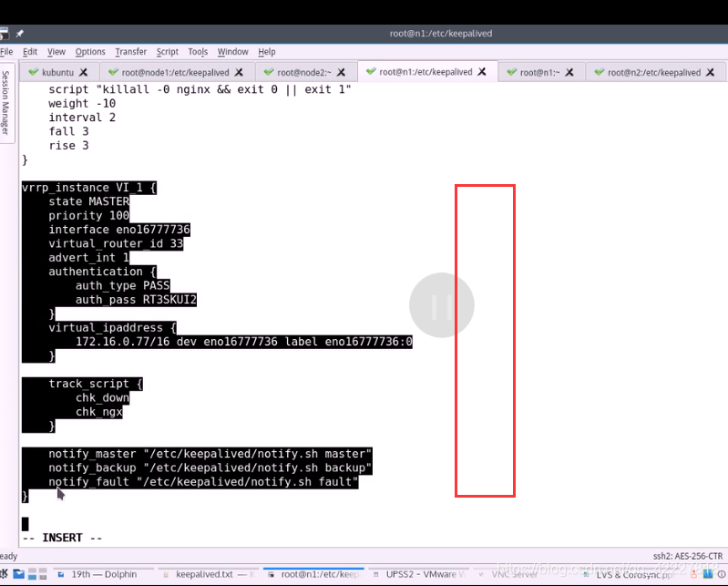The height and width of the screenshot is (586, 728).
Task: Click the 'interface eno16777736' line
Action: coord(119,230)
